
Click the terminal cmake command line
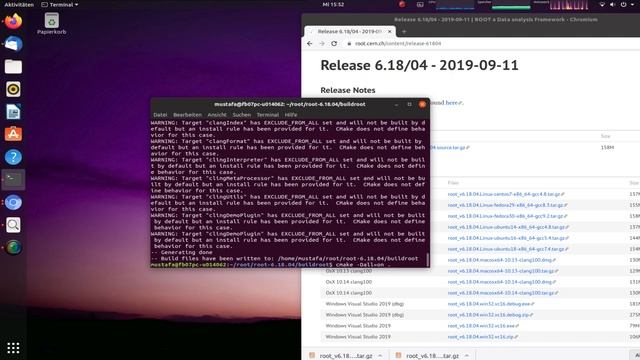coord(269,264)
